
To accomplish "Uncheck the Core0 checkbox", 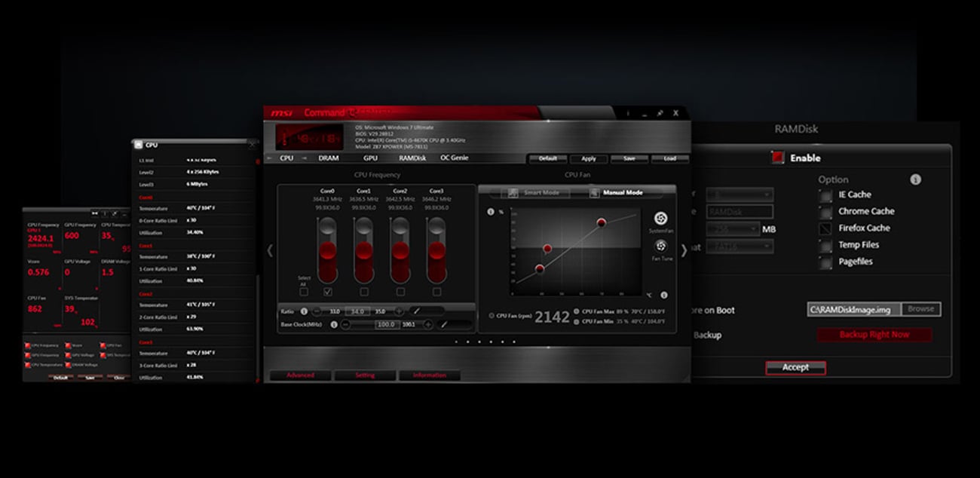I will (x=328, y=291).
